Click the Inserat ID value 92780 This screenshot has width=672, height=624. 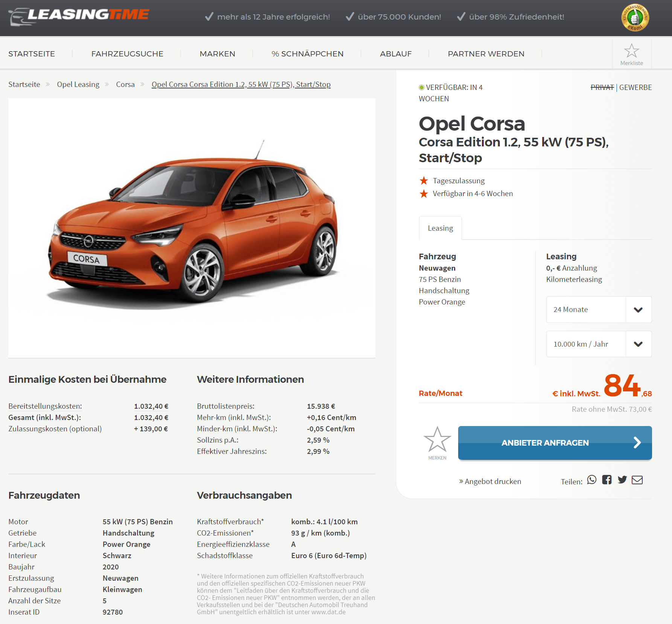point(113,612)
